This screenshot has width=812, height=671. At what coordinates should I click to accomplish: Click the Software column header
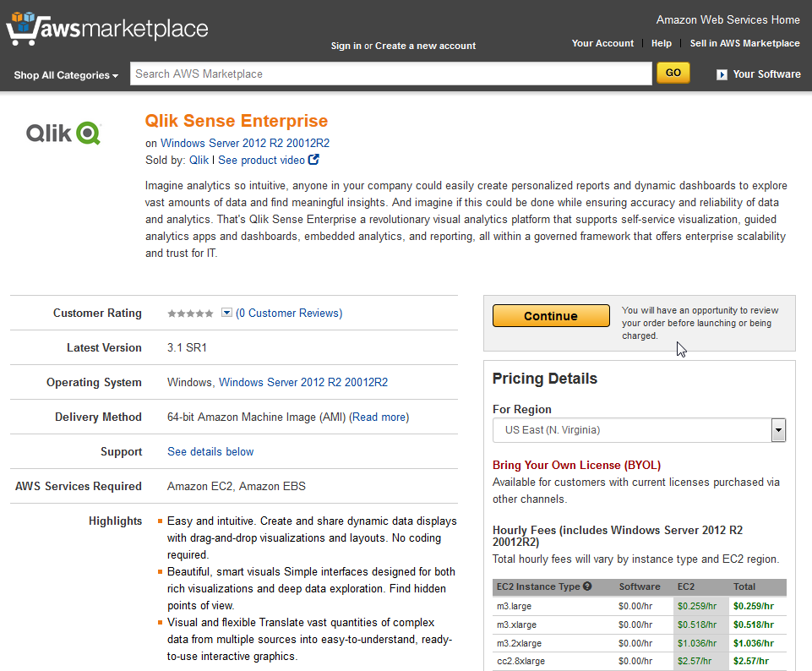640,586
